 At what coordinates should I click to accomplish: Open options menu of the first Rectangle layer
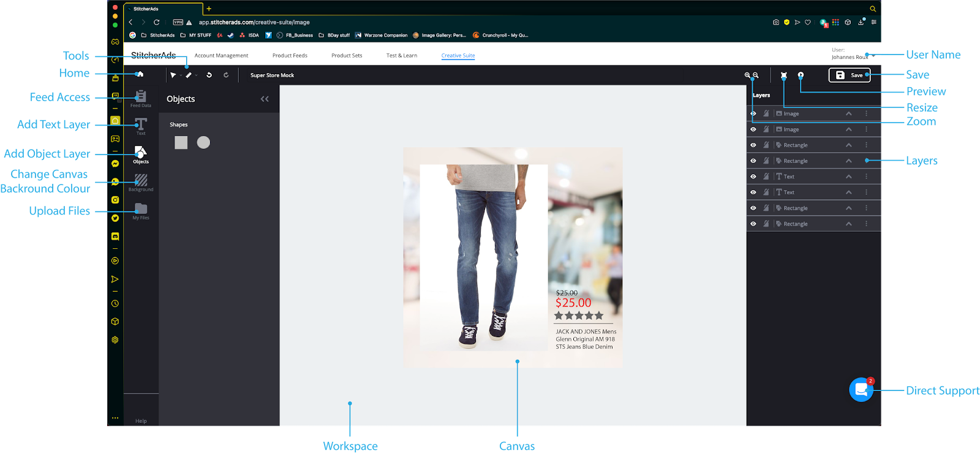(x=866, y=145)
